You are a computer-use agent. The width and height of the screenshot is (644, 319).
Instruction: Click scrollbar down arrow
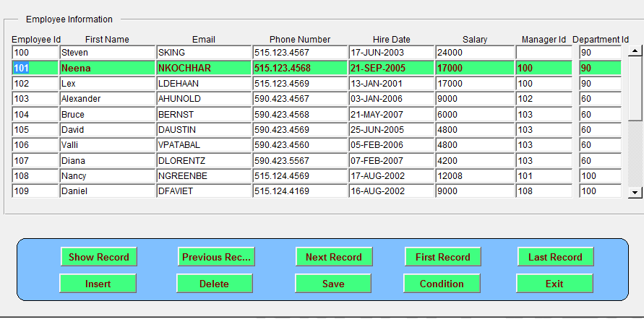[635, 192]
